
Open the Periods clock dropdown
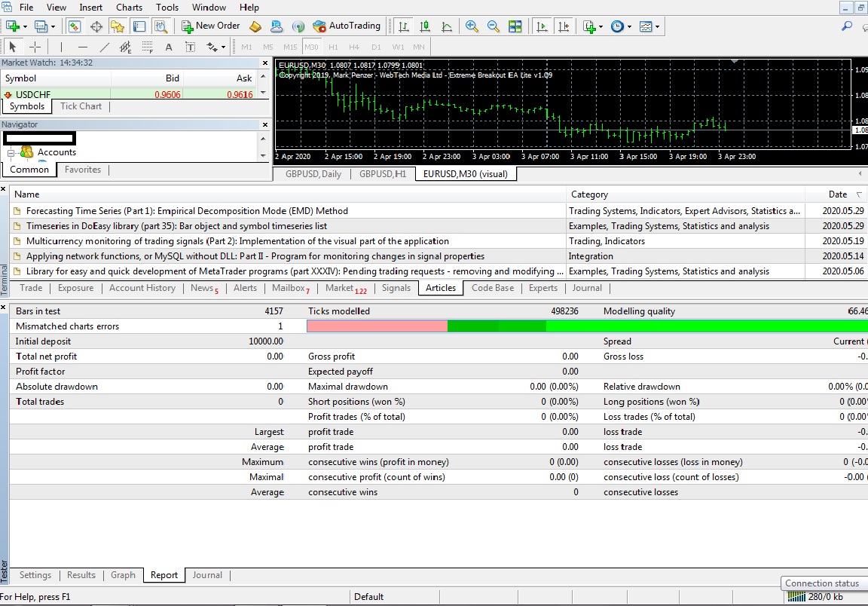[x=620, y=26]
